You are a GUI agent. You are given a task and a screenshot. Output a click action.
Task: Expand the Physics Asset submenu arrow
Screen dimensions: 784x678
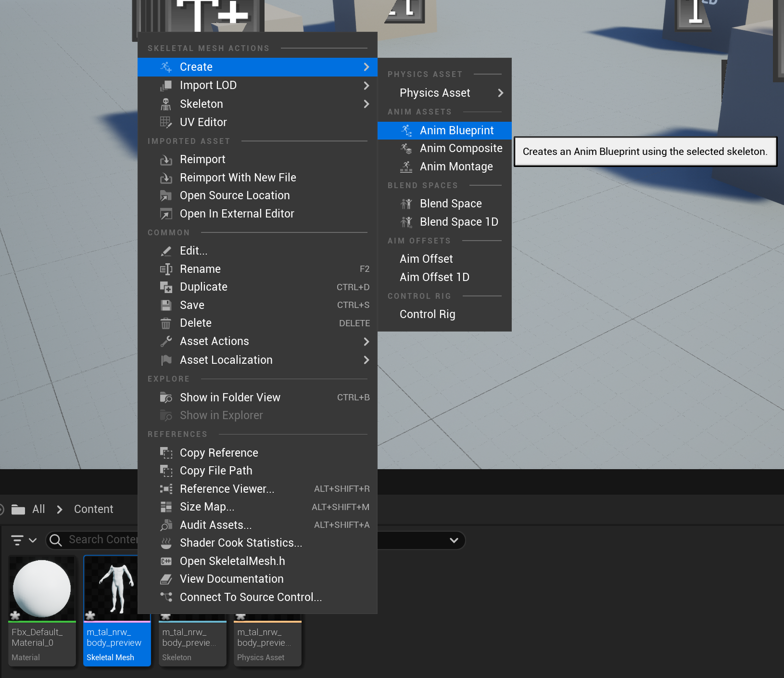pyautogui.click(x=500, y=93)
